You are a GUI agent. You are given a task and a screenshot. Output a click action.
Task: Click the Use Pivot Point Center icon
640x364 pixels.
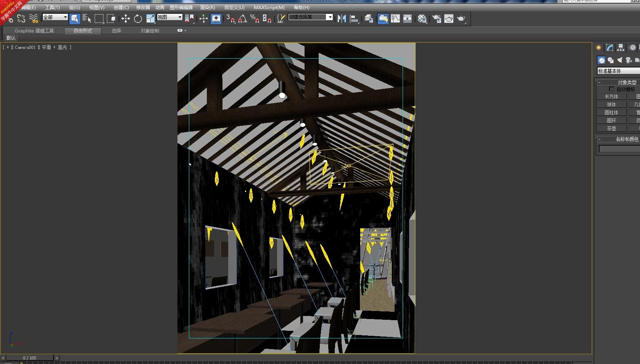pos(189,18)
